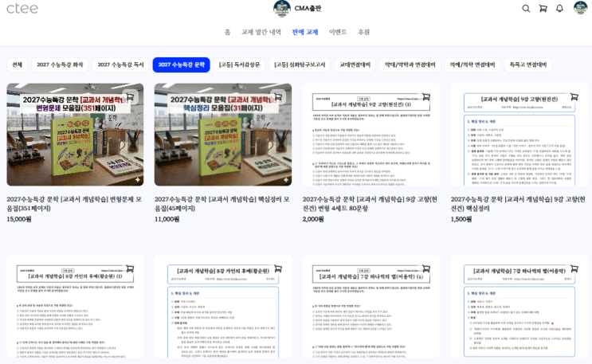Image resolution: width=592 pixels, height=364 pixels.
Task: Open 9강 고향(현진건) (1) worksheet thumbnail
Action: [x=371, y=135]
